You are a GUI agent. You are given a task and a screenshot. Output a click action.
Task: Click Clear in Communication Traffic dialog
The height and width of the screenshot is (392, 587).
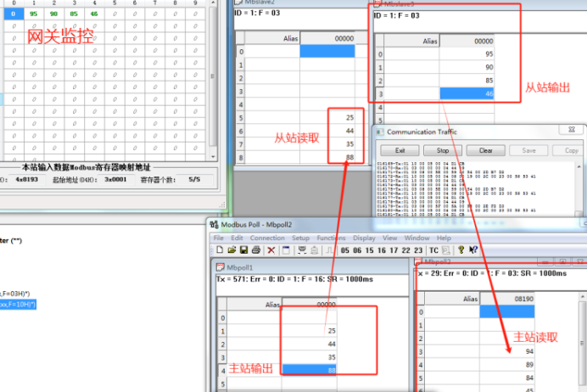(485, 150)
